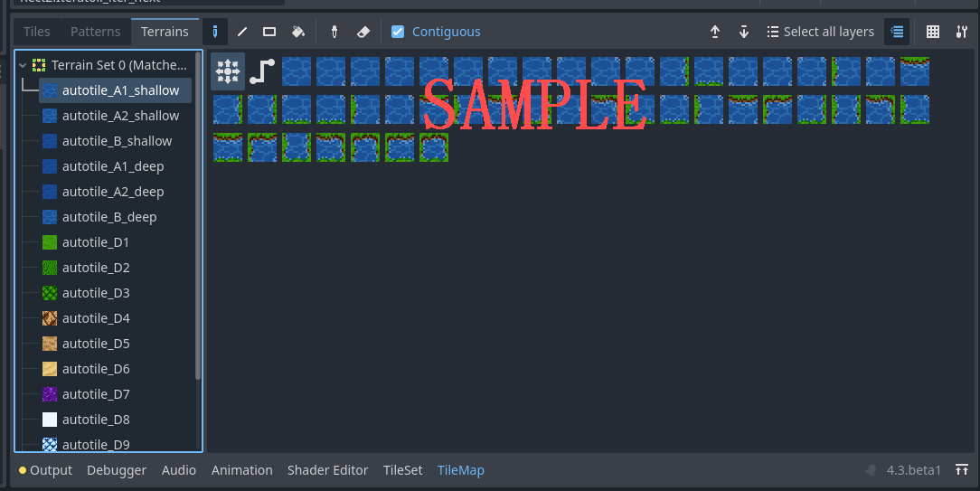This screenshot has height=491, width=980.
Task: Select autotile_A1_deep terrain
Action: click(115, 166)
